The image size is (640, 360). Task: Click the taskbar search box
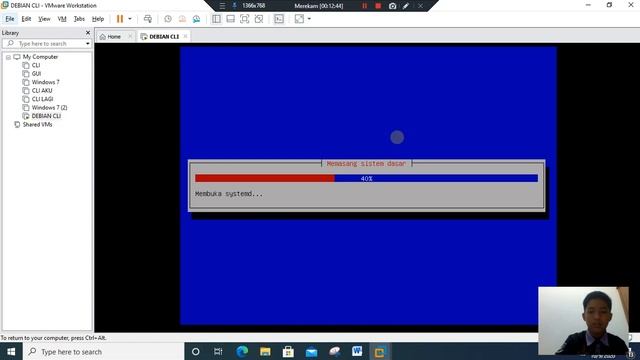104,351
